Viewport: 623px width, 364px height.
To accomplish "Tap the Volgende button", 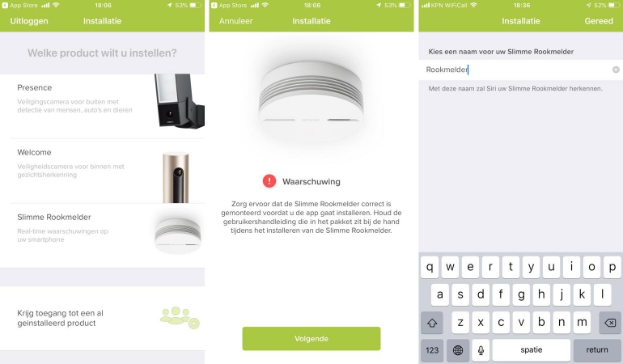I will [311, 339].
